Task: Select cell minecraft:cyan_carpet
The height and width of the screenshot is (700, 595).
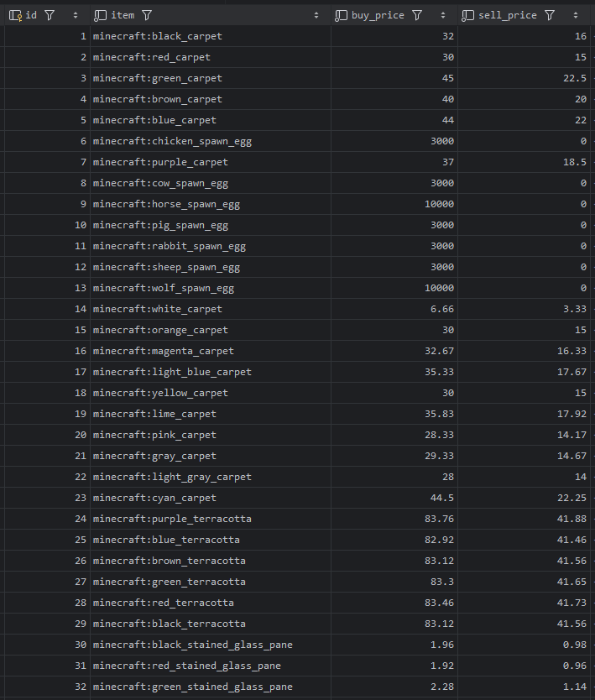Action: click(211, 498)
